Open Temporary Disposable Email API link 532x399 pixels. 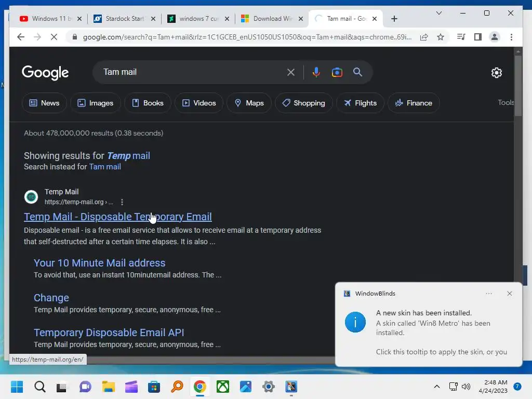[x=109, y=332]
